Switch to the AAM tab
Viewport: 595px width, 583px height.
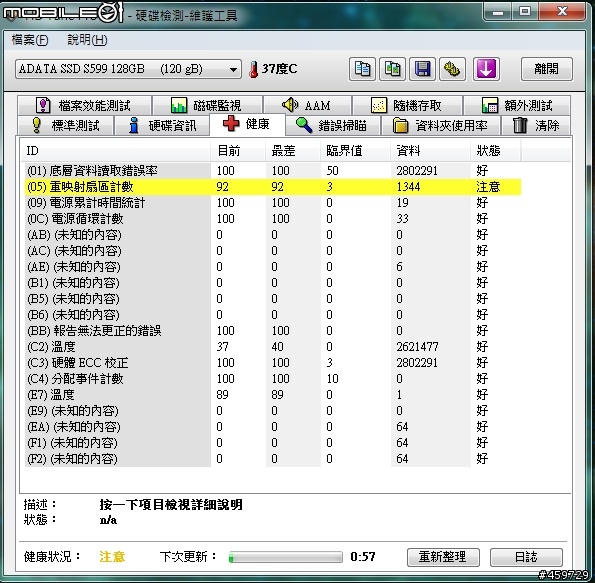[307, 105]
